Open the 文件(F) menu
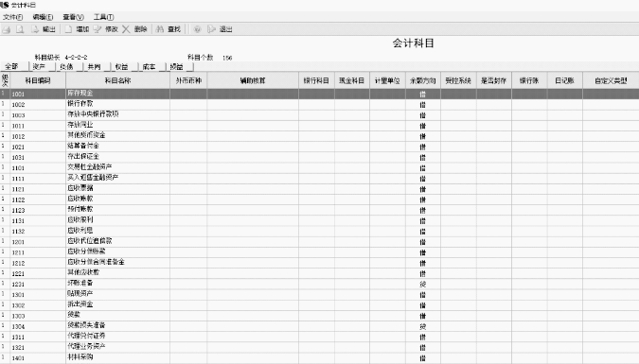The height and width of the screenshot is (364, 639). click(x=12, y=17)
